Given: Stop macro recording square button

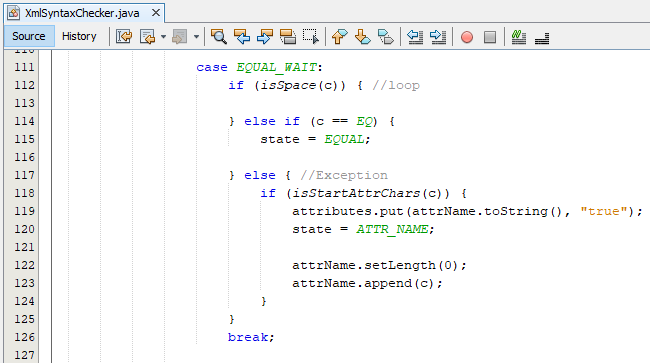Looking at the screenshot, I should pos(490,37).
